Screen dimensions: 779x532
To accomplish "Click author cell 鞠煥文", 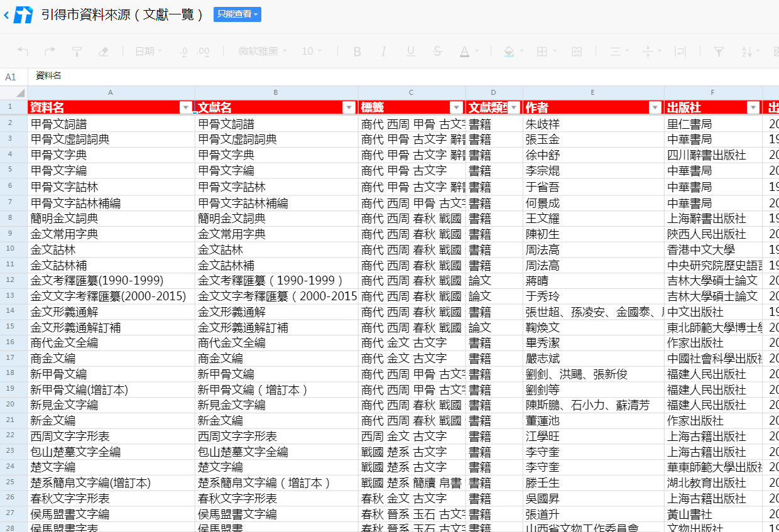I will pos(593,327).
